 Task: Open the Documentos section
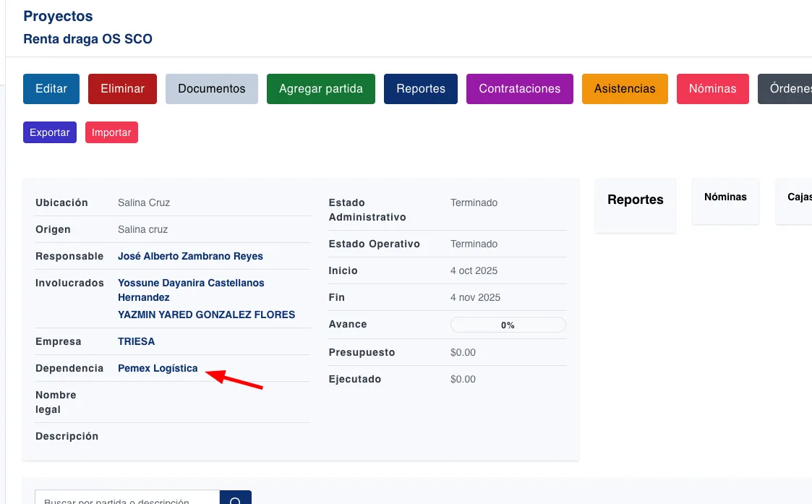[211, 89]
